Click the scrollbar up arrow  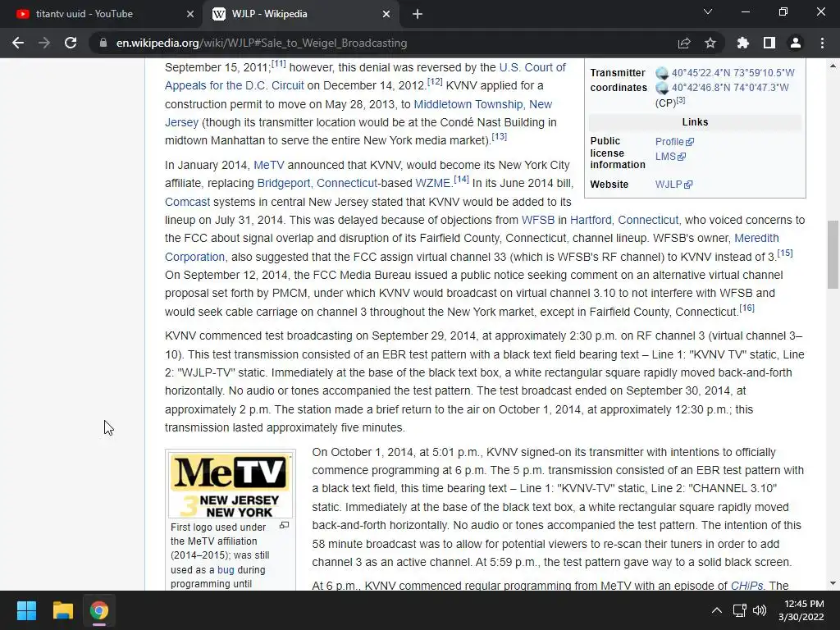pos(833,66)
